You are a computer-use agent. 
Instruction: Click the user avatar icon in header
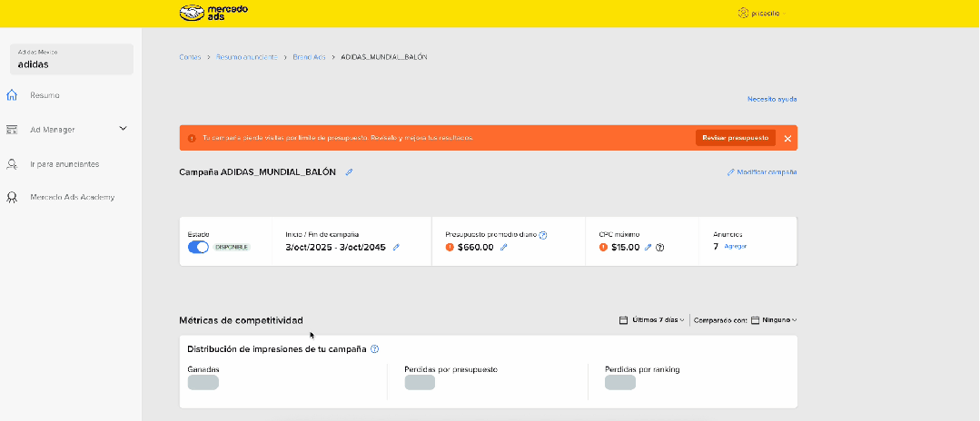[743, 13]
